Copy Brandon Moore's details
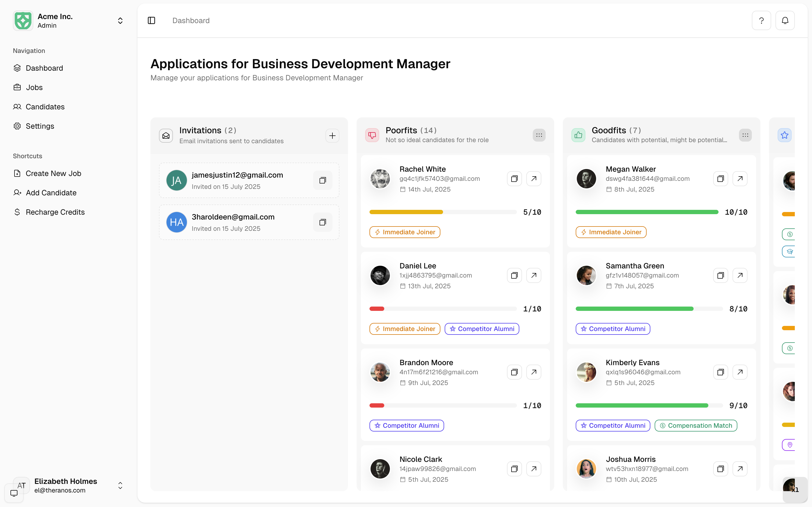The height and width of the screenshot is (507, 812). [x=514, y=372]
